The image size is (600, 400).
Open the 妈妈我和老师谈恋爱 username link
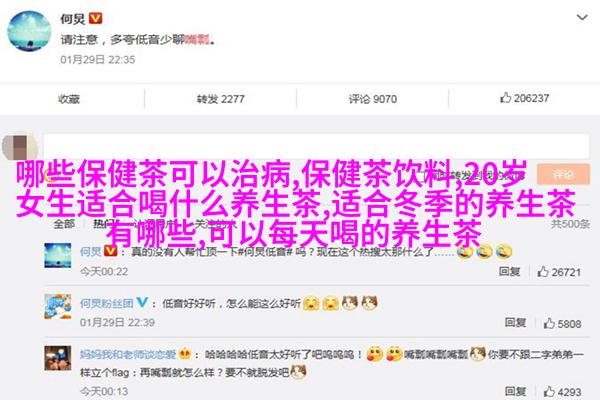pos(128,354)
